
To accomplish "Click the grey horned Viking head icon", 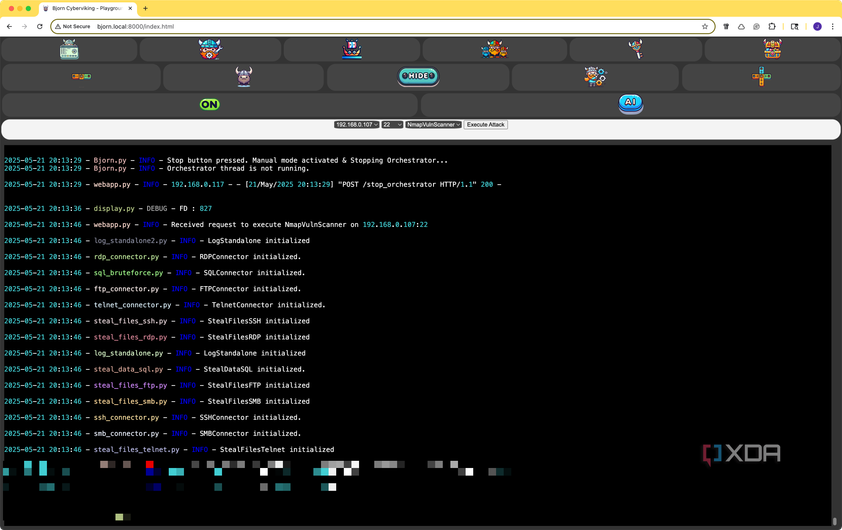I will click(x=244, y=77).
